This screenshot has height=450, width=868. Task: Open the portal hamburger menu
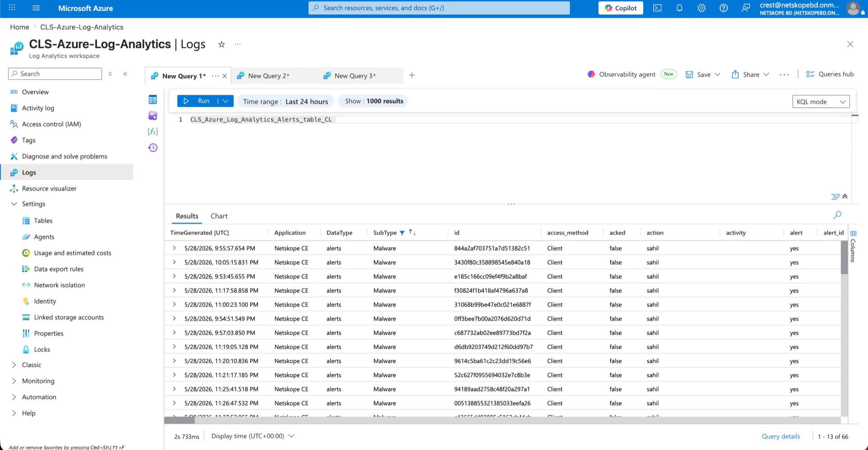37,8
